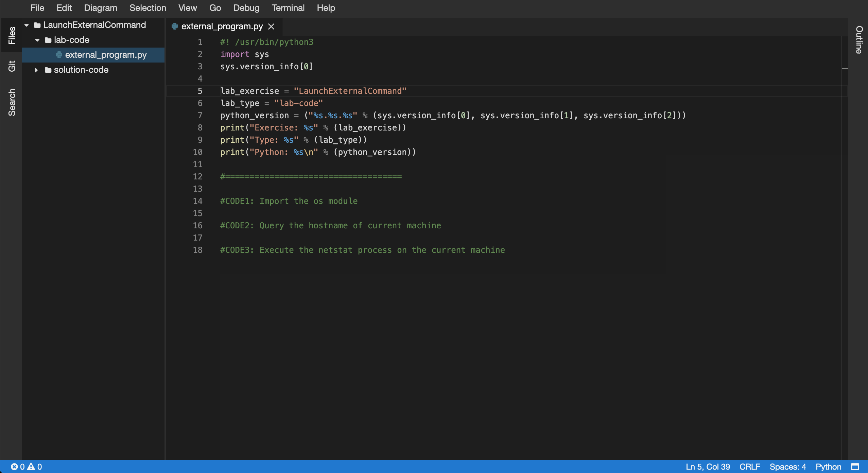Click the errors icon in the status bar
This screenshot has width=868, height=473.
pyautogui.click(x=14, y=467)
